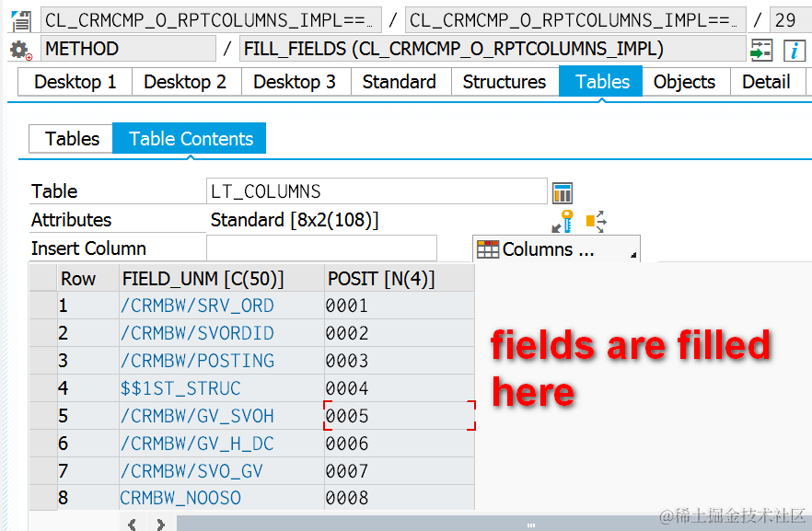Click the FIELD_UNM [C(50)] column header
Image resolution: width=812 pixels, height=531 pixels.
tap(222, 279)
